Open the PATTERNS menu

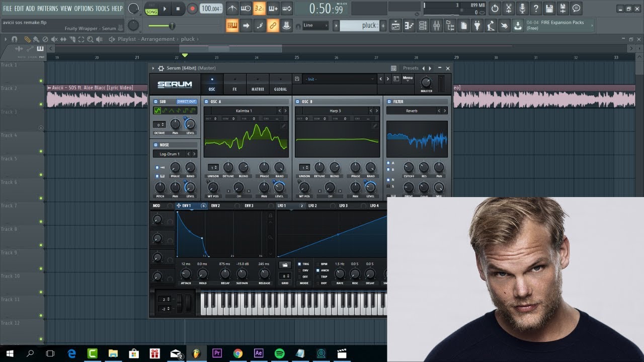(x=47, y=9)
